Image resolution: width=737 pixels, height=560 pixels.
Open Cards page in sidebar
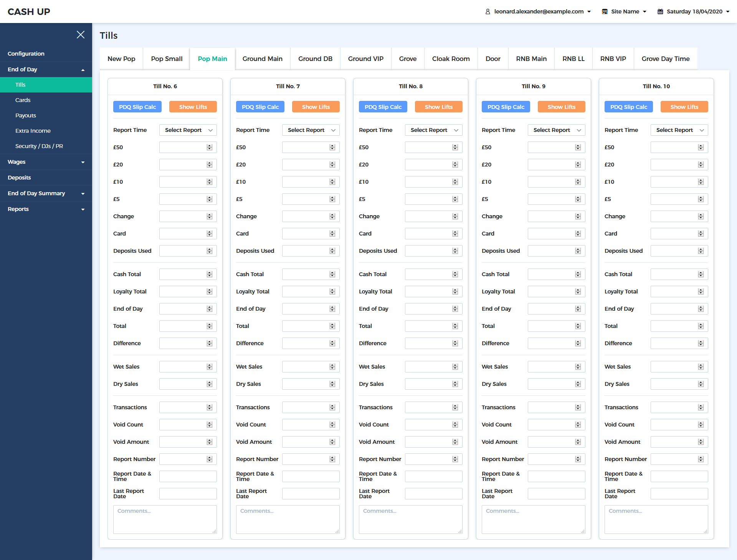[23, 100]
